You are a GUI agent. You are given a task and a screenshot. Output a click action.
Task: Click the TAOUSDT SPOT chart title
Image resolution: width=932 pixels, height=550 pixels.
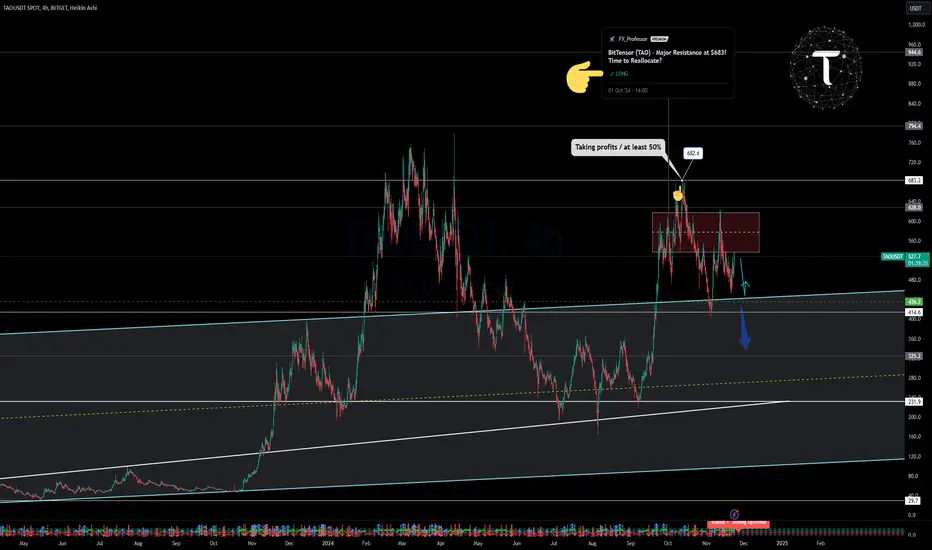(x=50, y=8)
